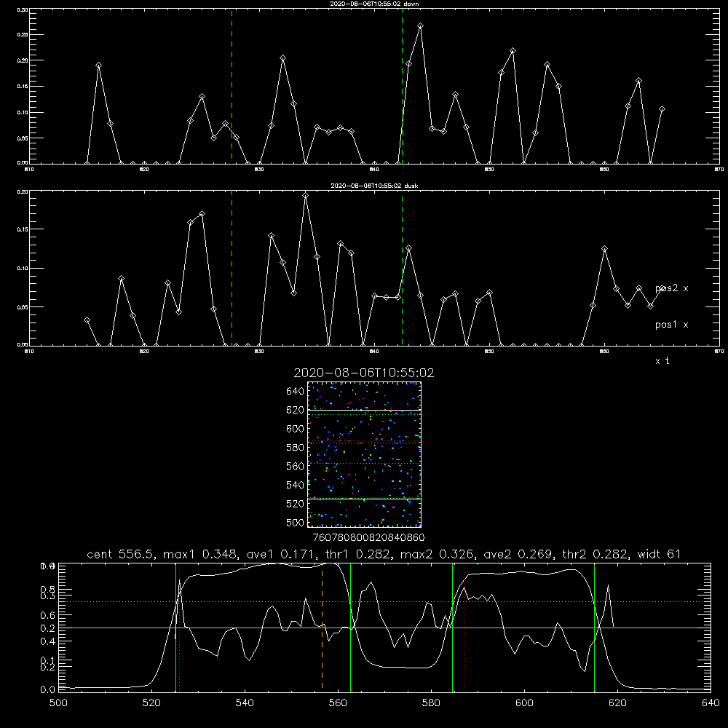Click the highest diamond marker in dawn plot
The image size is (728, 728).
tap(420, 26)
